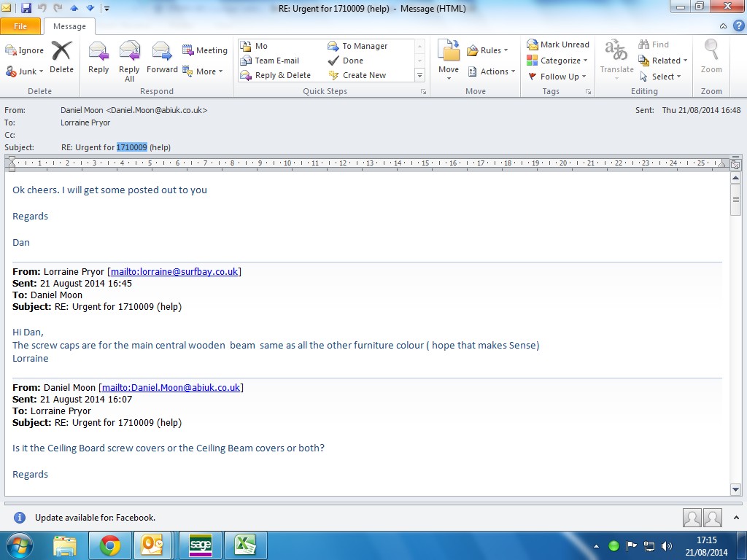Click the Reply icon in the ribbon
The image size is (747, 560).
tap(98, 58)
